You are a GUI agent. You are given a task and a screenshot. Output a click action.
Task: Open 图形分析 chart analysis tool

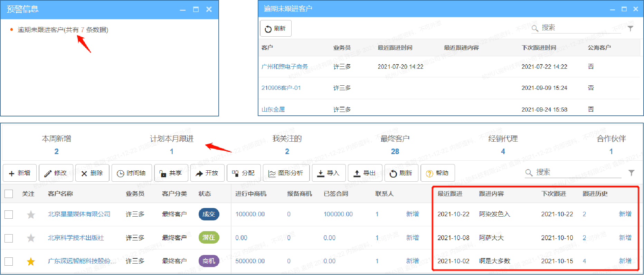tap(286, 173)
